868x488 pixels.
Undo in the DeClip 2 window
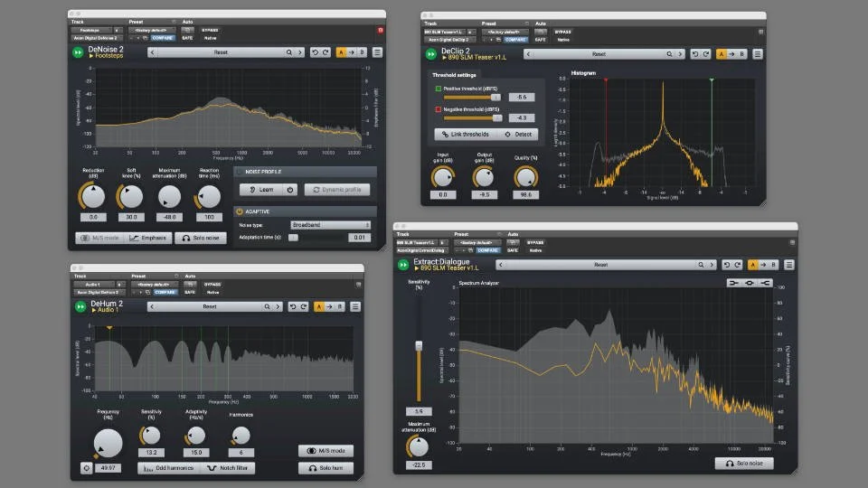point(695,54)
